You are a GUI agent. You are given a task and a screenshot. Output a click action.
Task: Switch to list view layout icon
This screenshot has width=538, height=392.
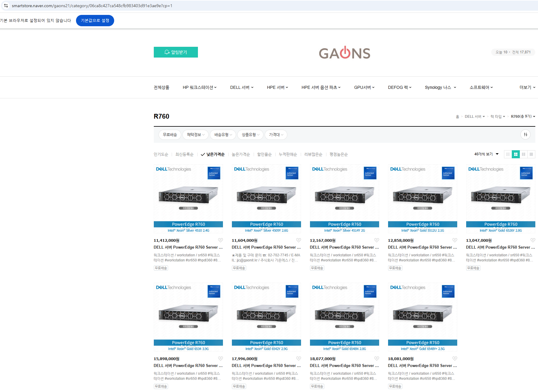pyautogui.click(x=508, y=154)
